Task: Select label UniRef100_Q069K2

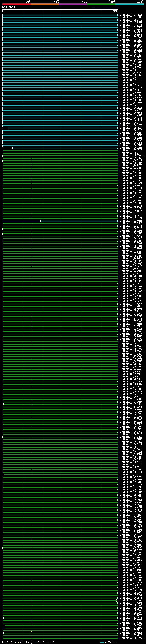Action: (x=131, y=55)
